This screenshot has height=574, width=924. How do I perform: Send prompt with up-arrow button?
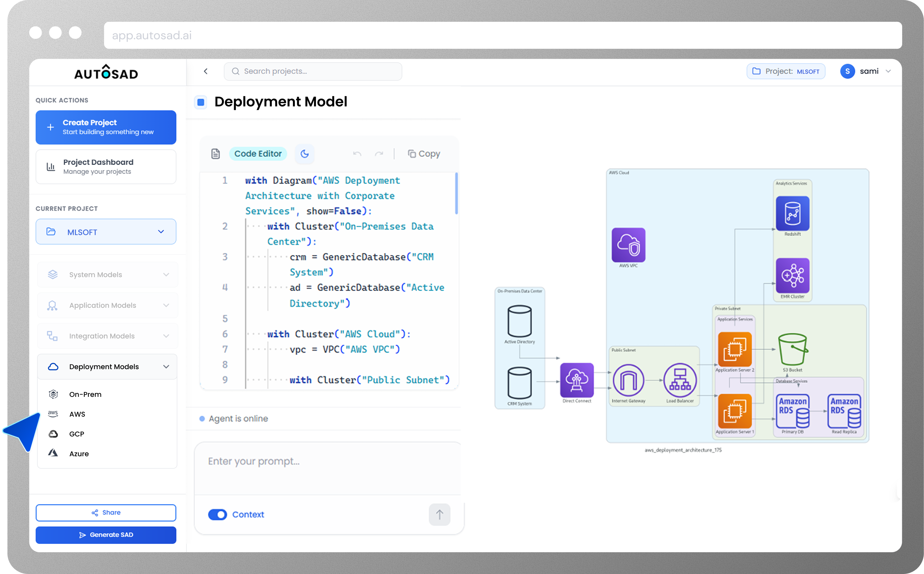[x=439, y=514]
